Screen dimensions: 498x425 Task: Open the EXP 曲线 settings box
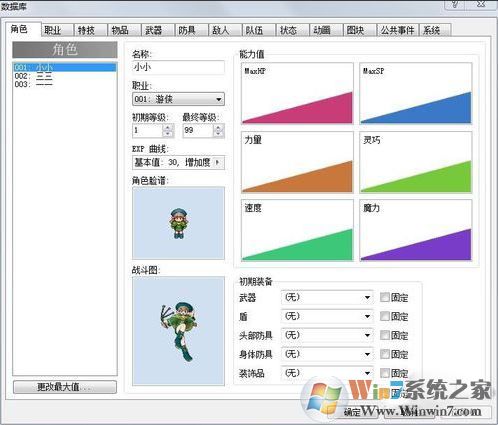point(178,163)
